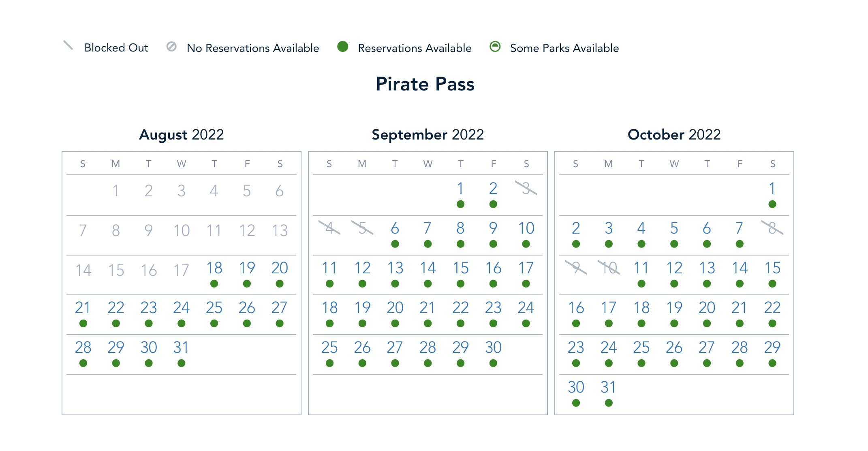868x451 pixels.
Task: Click the green Reservations Available legend dot
Action: point(343,47)
